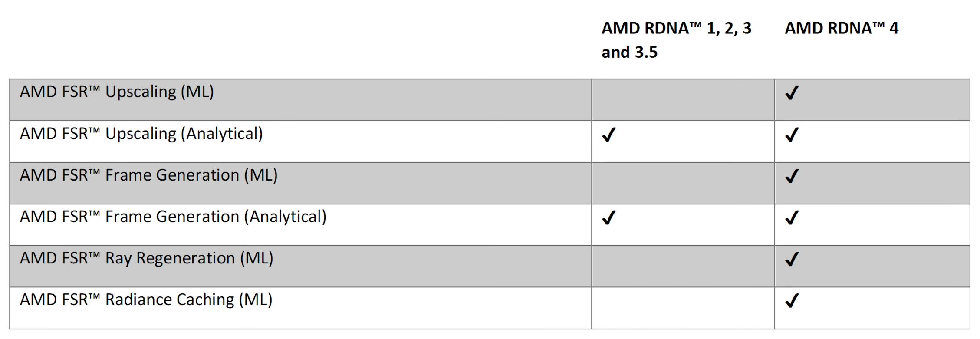Click the AMD FSR Ray Regeneration (ML) label
Image resolution: width=980 pixels, height=339 pixels.
[147, 258]
